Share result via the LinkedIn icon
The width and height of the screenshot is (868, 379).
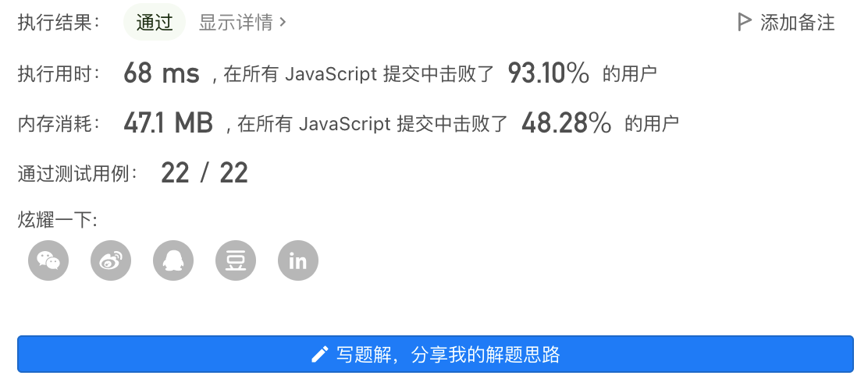[x=298, y=260]
